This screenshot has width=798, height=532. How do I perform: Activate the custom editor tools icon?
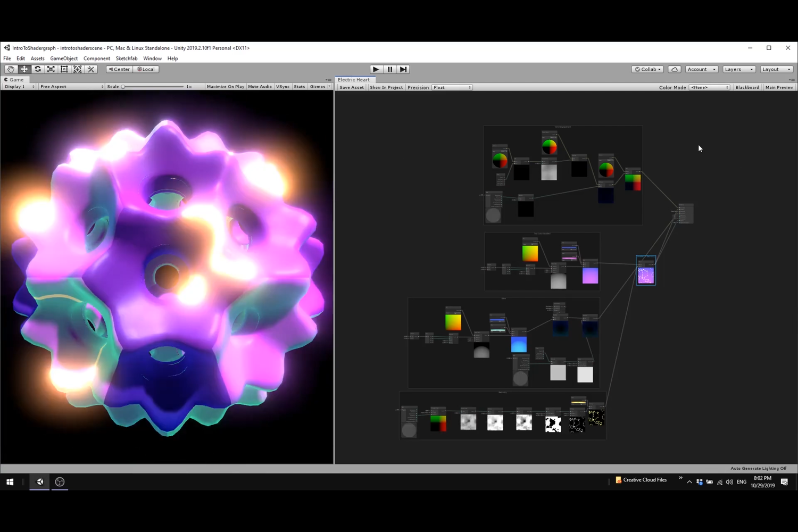coord(90,69)
